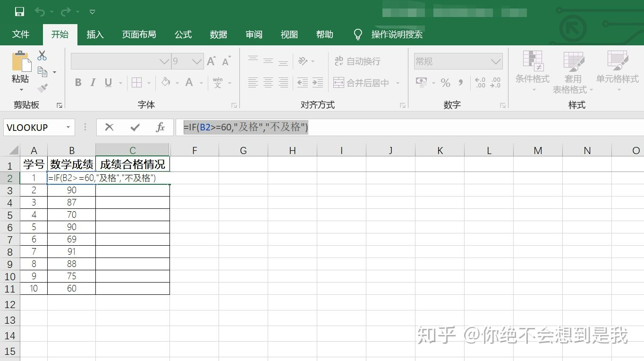This screenshot has width=644, height=361.
Task: Click the 单元格样式 button
Action: coord(618,71)
